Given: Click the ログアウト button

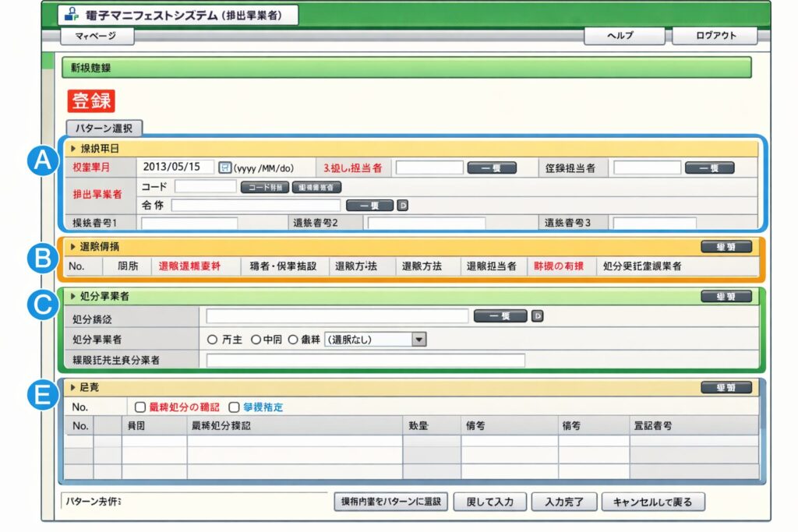Looking at the screenshot, I should 715,36.
